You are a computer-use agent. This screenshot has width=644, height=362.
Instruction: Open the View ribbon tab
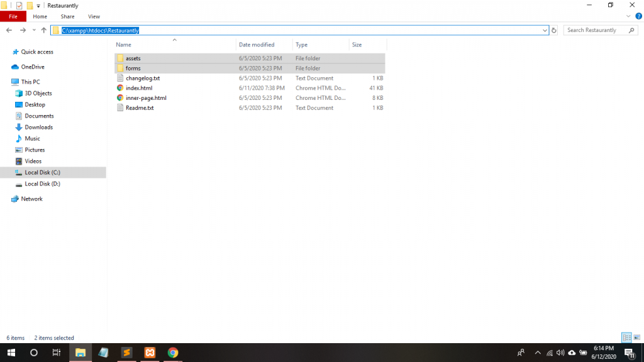pyautogui.click(x=94, y=16)
